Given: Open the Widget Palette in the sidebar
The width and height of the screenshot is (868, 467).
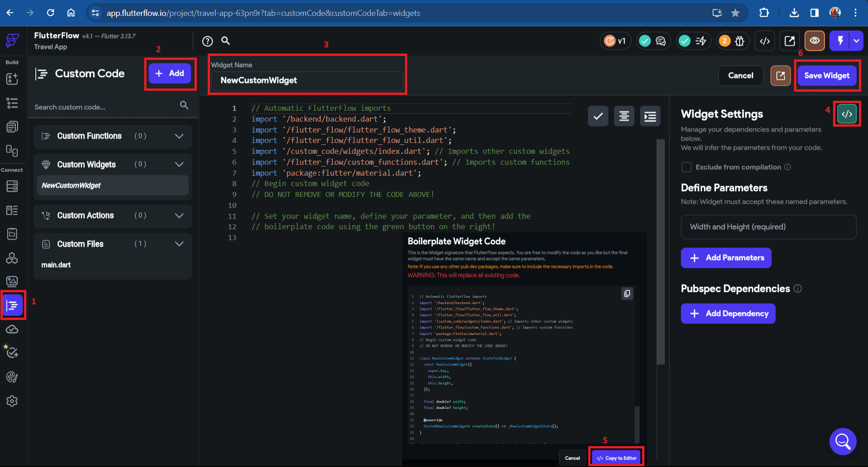Looking at the screenshot, I should coord(12,79).
